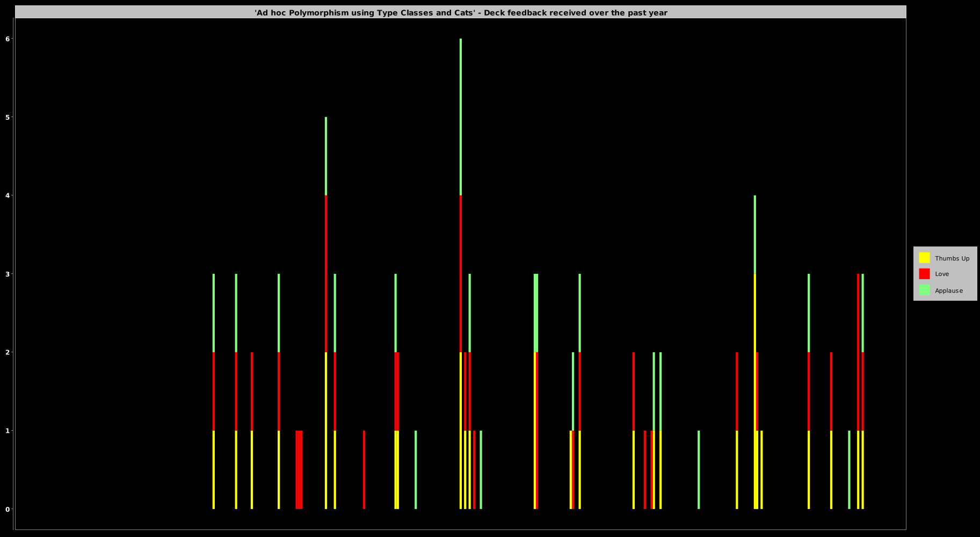Click the y-axis label 4
980x537 pixels.
point(8,195)
